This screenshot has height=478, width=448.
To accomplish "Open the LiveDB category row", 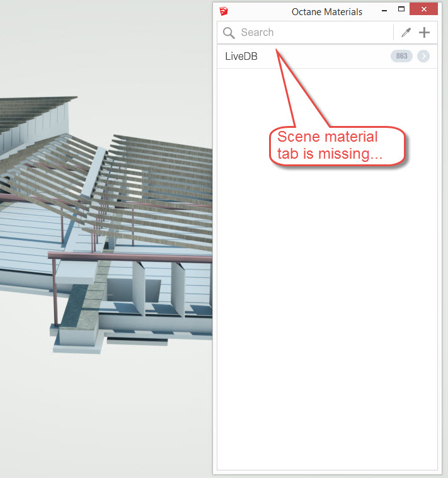I will pyautogui.click(x=327, y=56).
